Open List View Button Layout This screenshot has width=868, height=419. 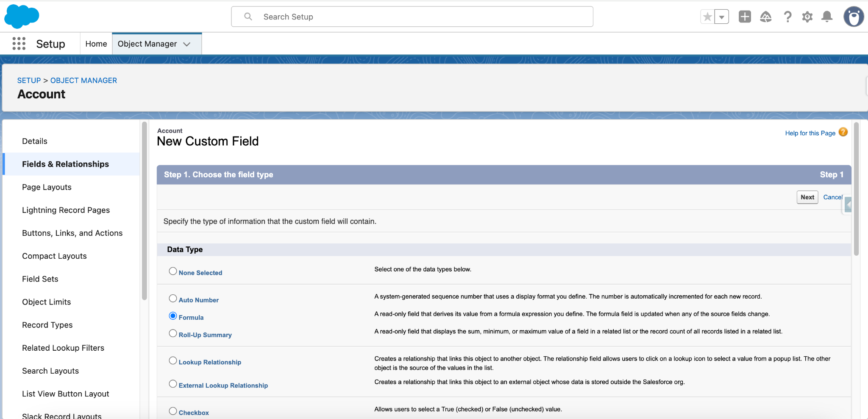pyautogui.click(x=71, y=394)
